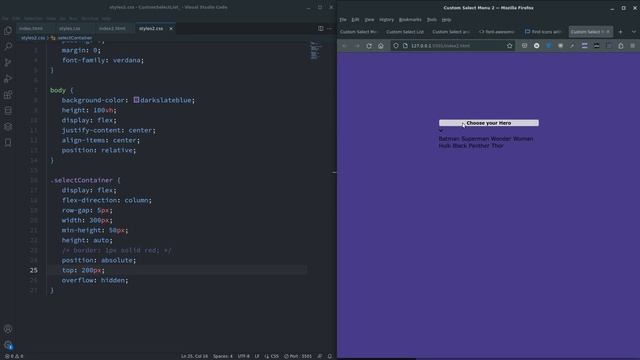Open the Accounts icon in activity bar

point(8,329)
